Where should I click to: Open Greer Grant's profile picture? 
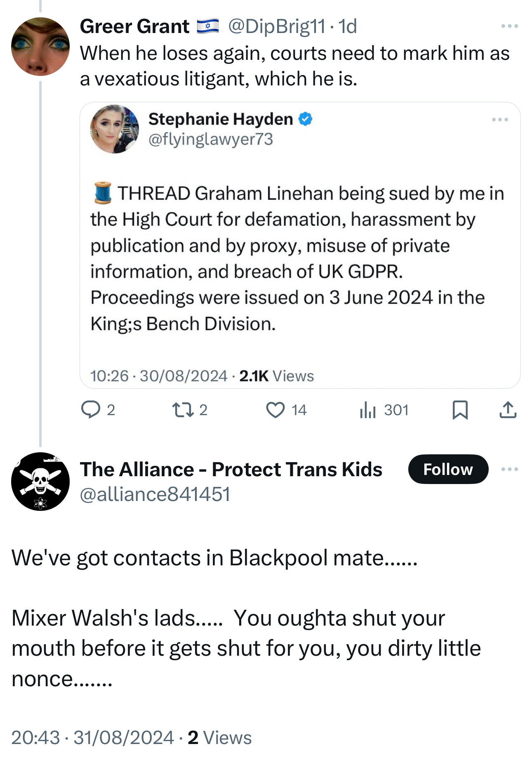tap(40, 47)
